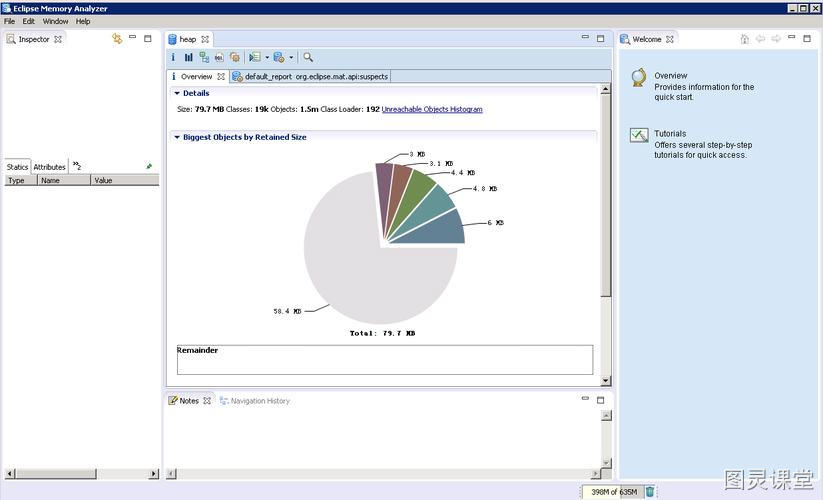Minimize the Notes panel
This screenshot has width=823, height=500.
(585, 399)
